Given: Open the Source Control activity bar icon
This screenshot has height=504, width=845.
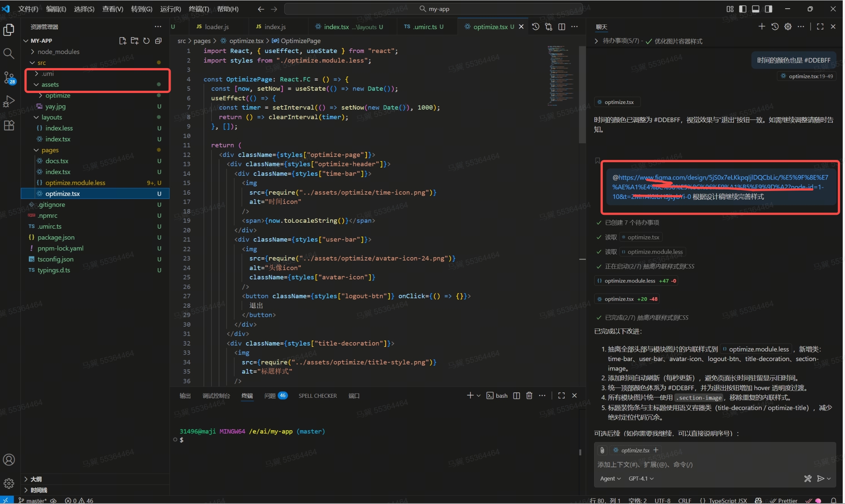Looking at the screenshot, I should (x=9, y=77).
